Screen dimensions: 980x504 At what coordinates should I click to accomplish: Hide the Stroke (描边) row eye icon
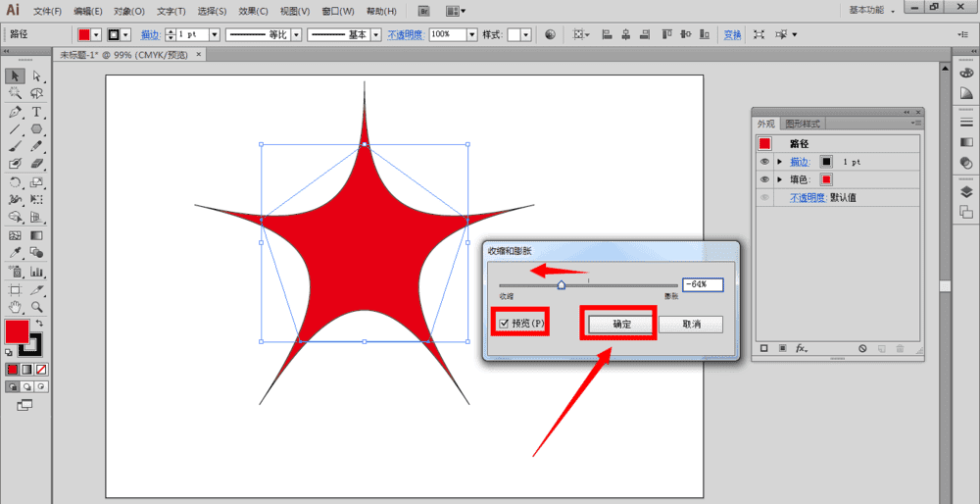(764, 162)
